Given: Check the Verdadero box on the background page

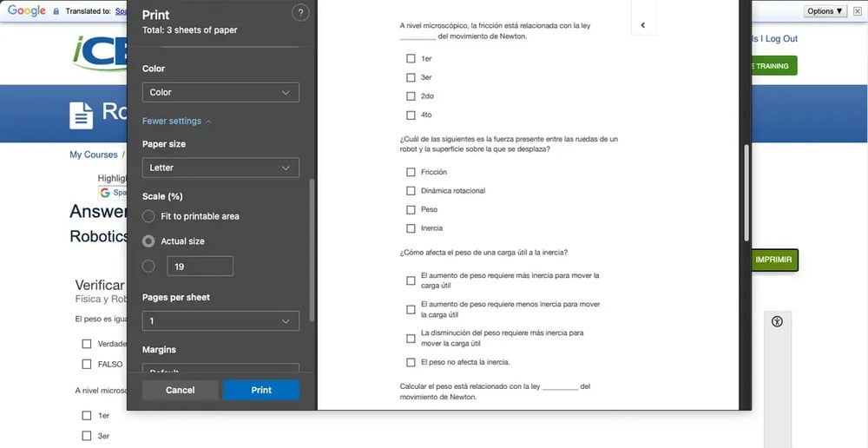Looking at the screenshot, I should coord(86,344).
